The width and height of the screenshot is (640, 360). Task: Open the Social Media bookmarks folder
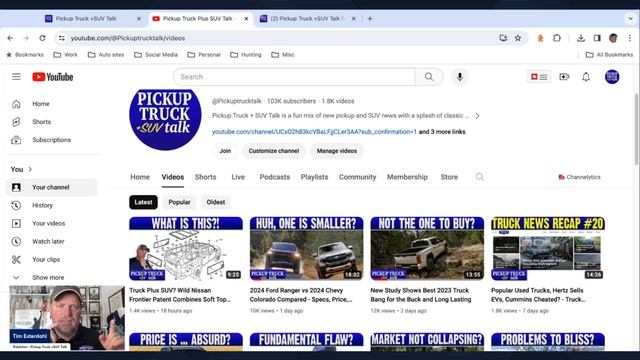click(x=156, y=54)
